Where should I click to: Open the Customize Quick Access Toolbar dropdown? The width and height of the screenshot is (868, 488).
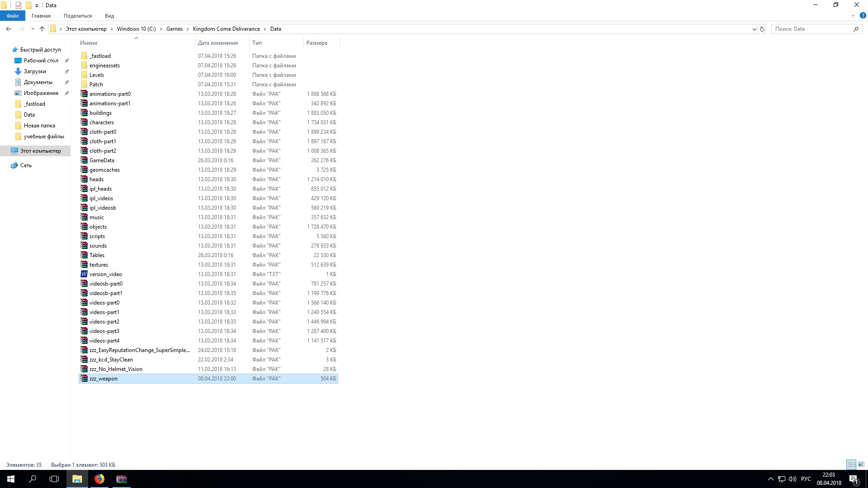coord(37,6)
